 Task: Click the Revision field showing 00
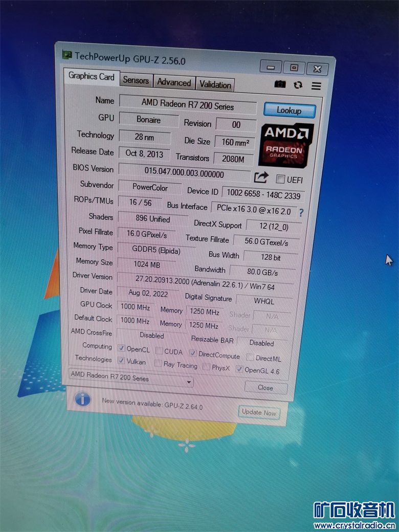coord(236,125)
